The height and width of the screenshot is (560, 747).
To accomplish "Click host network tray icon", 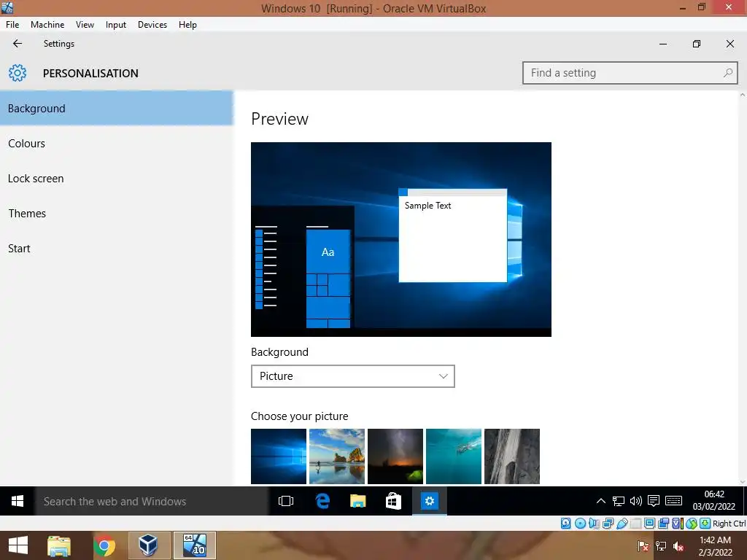I will pos(661,546).
